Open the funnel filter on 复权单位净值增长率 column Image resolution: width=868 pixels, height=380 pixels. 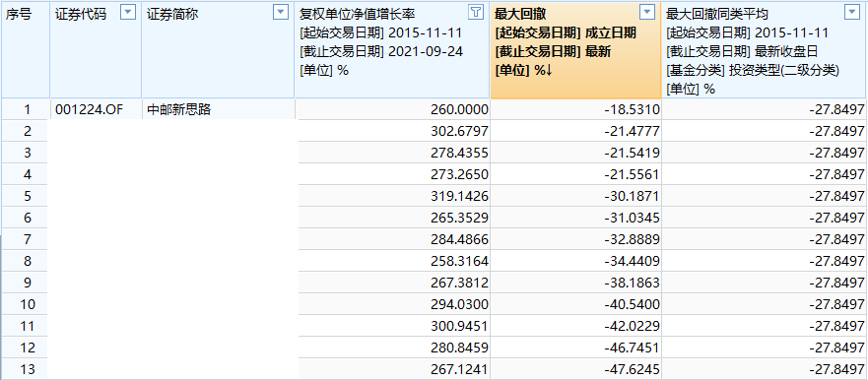click(x=476, y=12)
